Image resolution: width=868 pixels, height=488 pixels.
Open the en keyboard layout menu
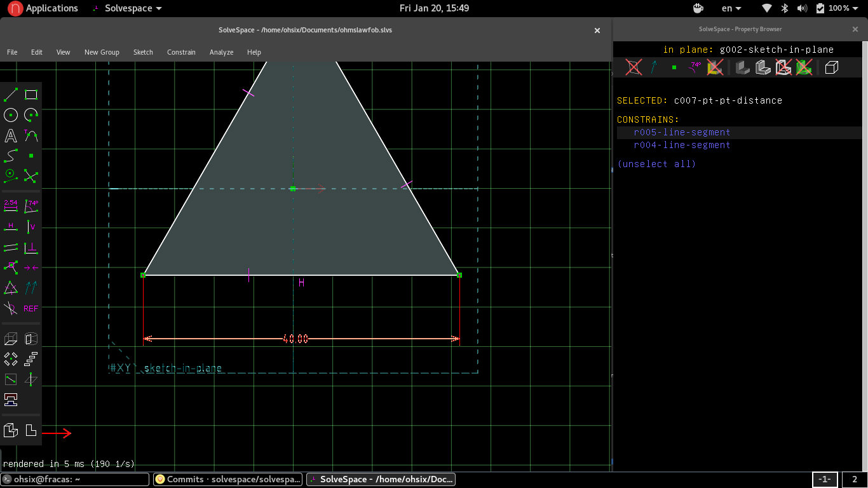[729, 8]
